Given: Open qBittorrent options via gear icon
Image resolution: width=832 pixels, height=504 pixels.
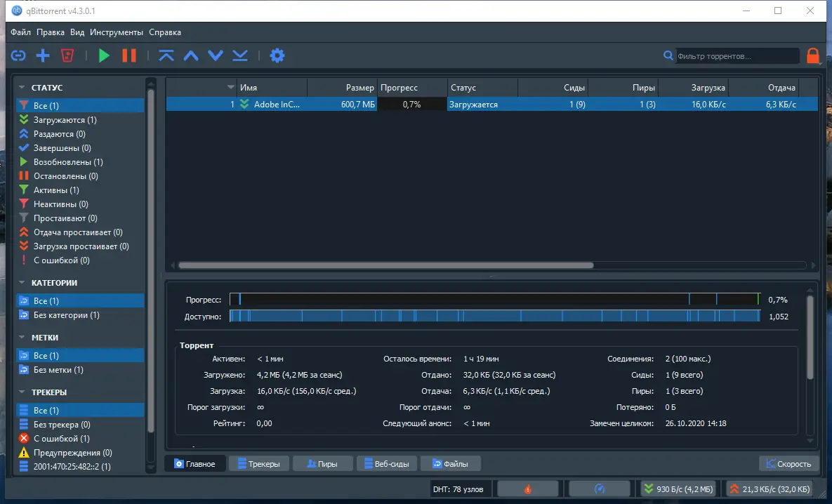Looking at the screenshot, I should tap(277, 55).
